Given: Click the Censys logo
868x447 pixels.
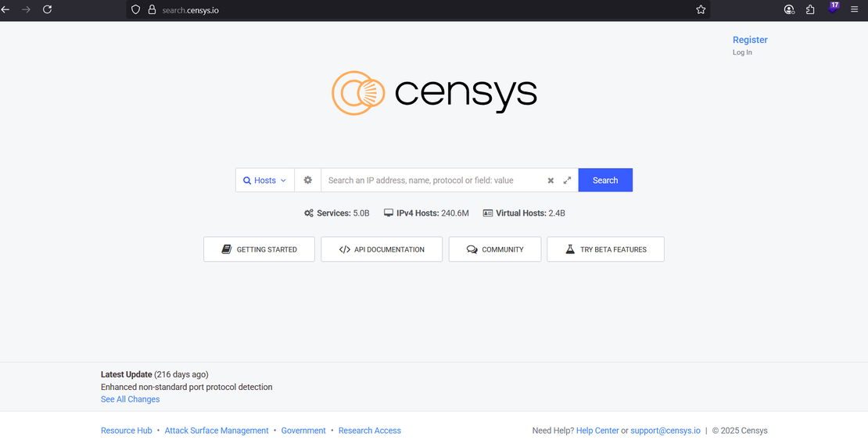Looking at the screenshot, I should click(x=435, y=93).
